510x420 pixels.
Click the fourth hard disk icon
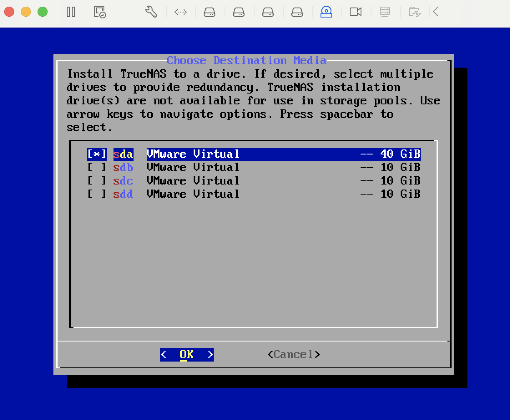297,12
